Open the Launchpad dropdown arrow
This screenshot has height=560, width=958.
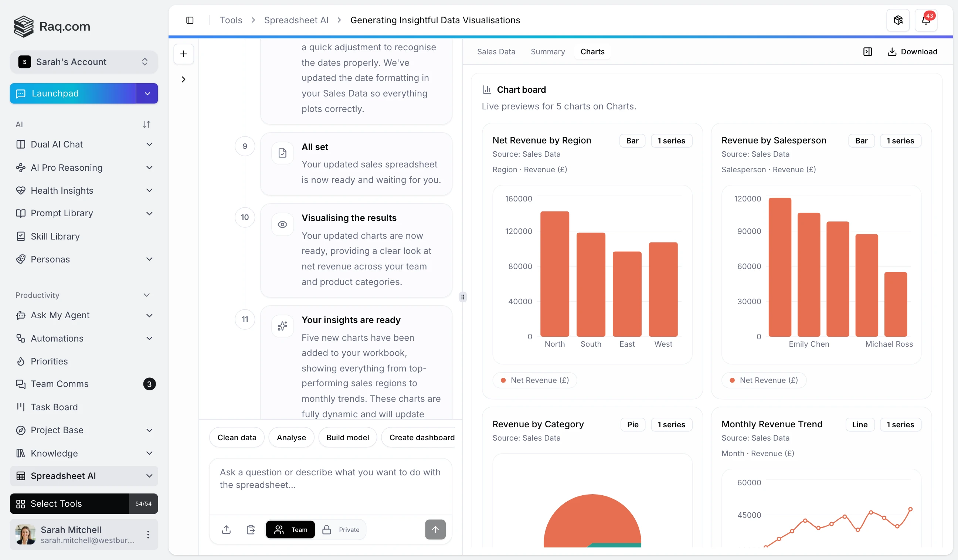click(x=147, y=94)
